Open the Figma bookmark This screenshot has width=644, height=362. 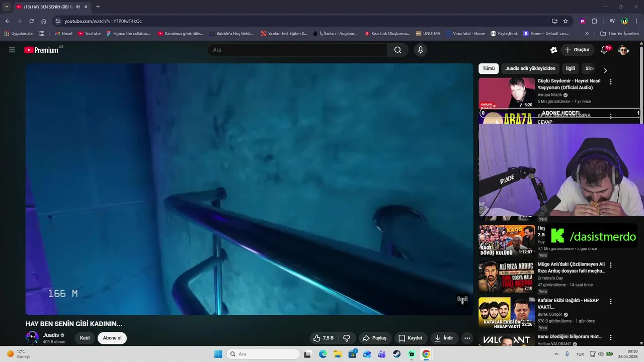click(x=128, y=34)
